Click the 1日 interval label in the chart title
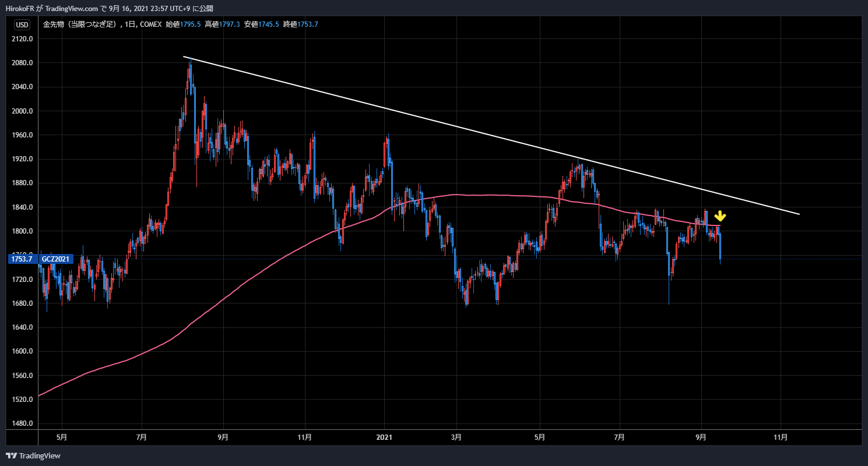 point(131,24)
